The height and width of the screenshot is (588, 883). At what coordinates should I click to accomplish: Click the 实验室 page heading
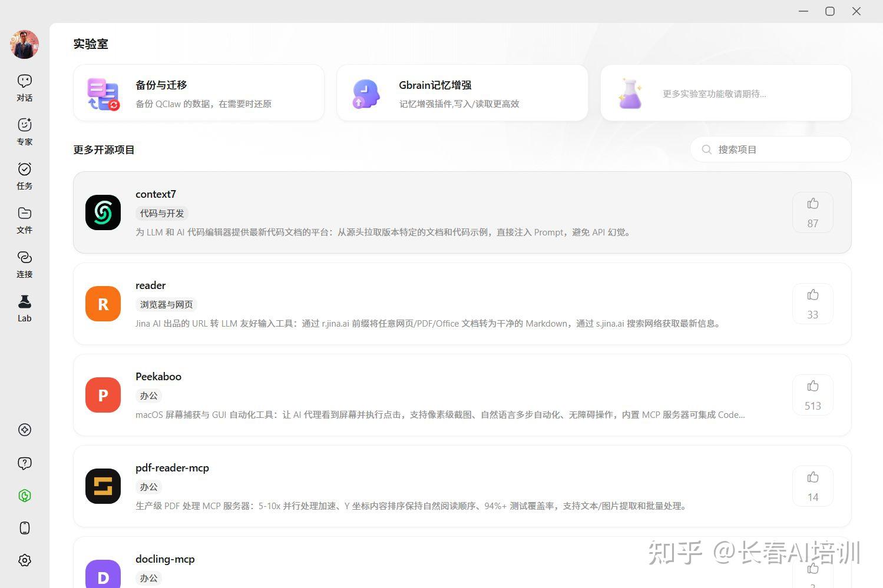click(91, 44)
